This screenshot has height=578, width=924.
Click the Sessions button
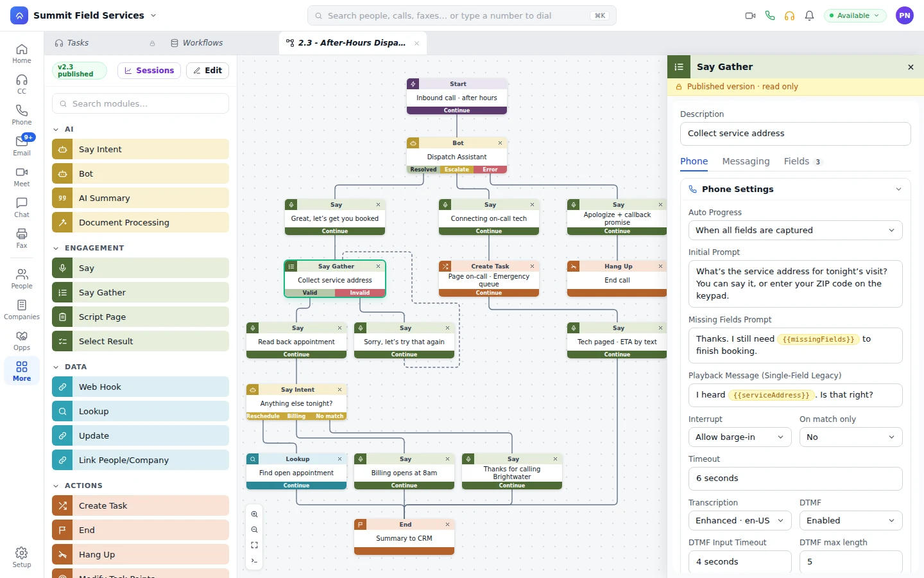149,71
